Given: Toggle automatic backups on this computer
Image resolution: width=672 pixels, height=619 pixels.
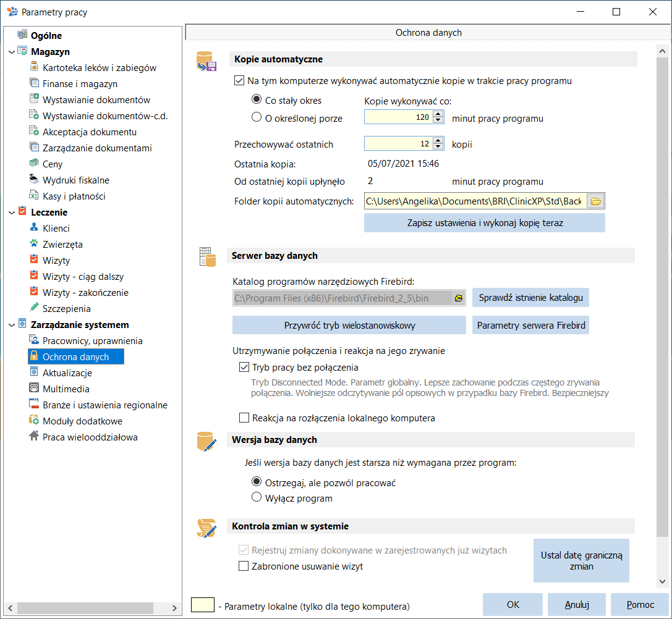Looking at the screenshot, I should pos(239,80).
